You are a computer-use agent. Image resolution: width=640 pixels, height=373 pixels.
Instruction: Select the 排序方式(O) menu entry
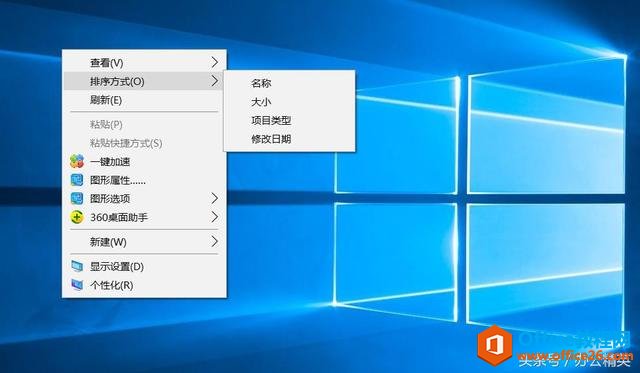[x=144, y=81]
